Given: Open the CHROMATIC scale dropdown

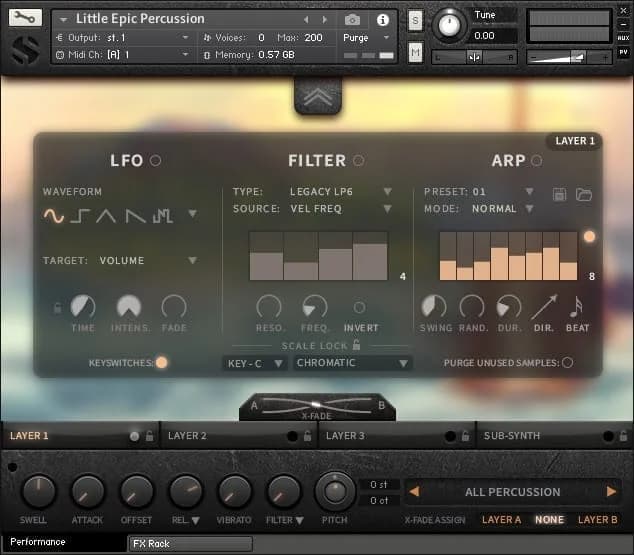Looking at the screenshot, I should (352, 363).
